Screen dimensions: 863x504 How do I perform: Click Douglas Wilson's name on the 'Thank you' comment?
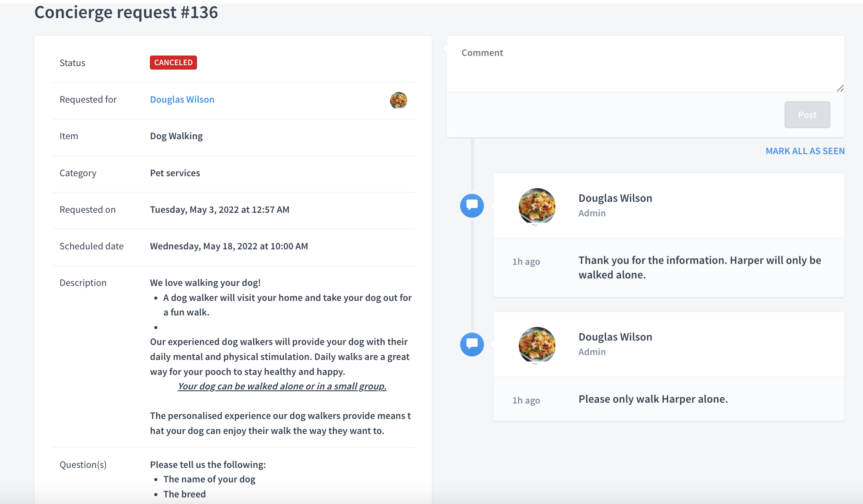(x=615, y=198)
